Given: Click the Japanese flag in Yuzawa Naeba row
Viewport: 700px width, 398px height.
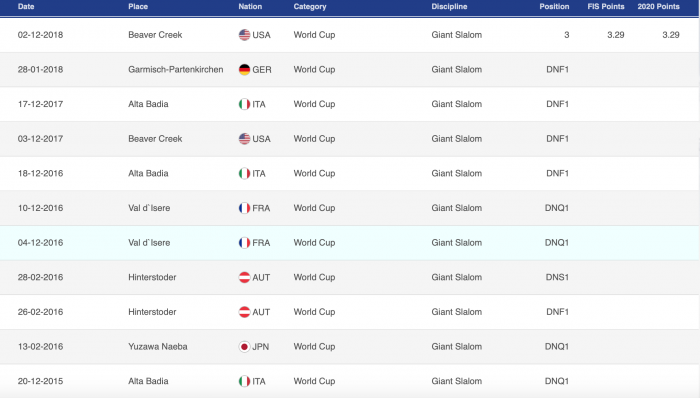Looking at the screenshot, I should click(244, 347).
